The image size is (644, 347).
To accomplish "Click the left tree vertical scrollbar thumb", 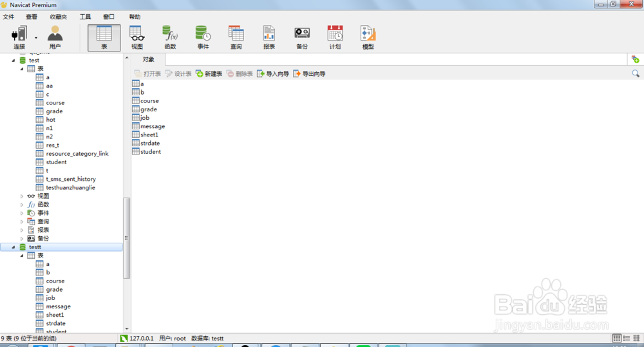I will 126,238.
